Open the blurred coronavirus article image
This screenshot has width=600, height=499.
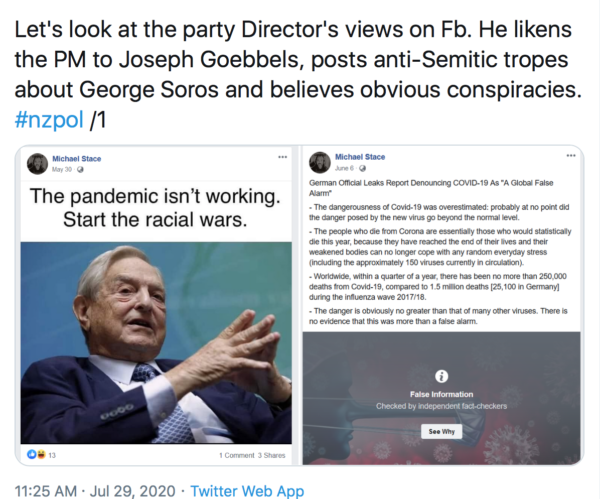click(x=442, y=398)
